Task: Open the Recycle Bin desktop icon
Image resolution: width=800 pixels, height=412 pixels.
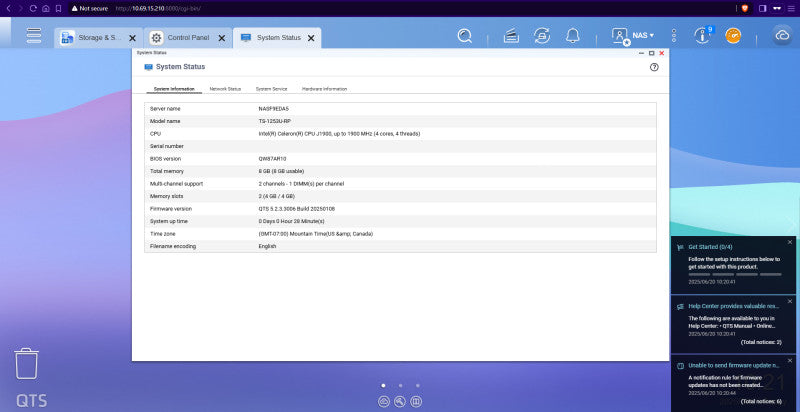Action: (26, 364)
